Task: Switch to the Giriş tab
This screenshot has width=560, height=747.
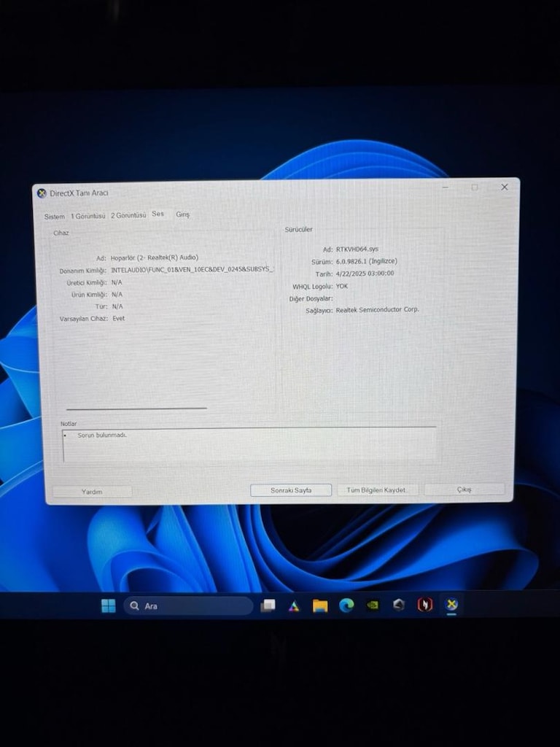Action: [x=182, y=214]
